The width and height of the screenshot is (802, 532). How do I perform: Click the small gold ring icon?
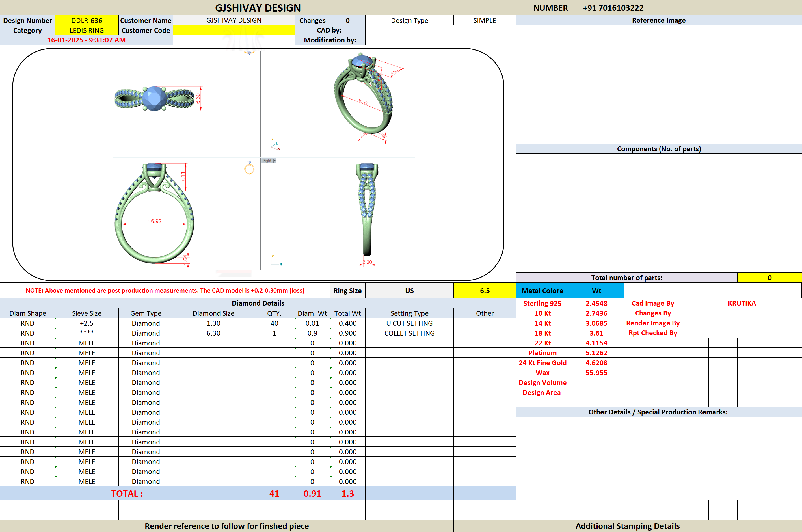pyautogui.click(x=249, y=168)
